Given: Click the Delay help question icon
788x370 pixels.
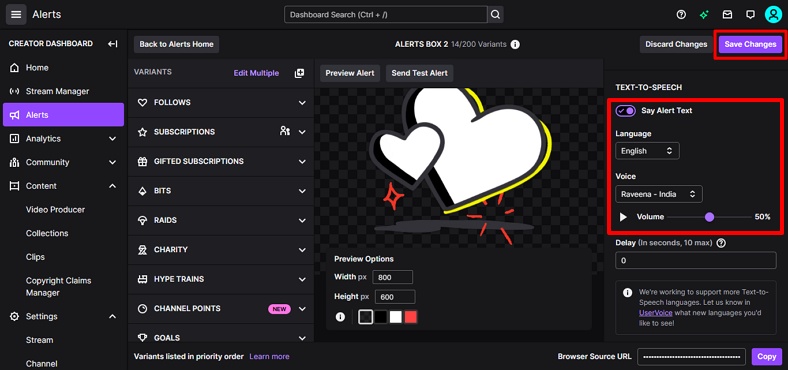Looking at the screenshot, I should point(721,243).
